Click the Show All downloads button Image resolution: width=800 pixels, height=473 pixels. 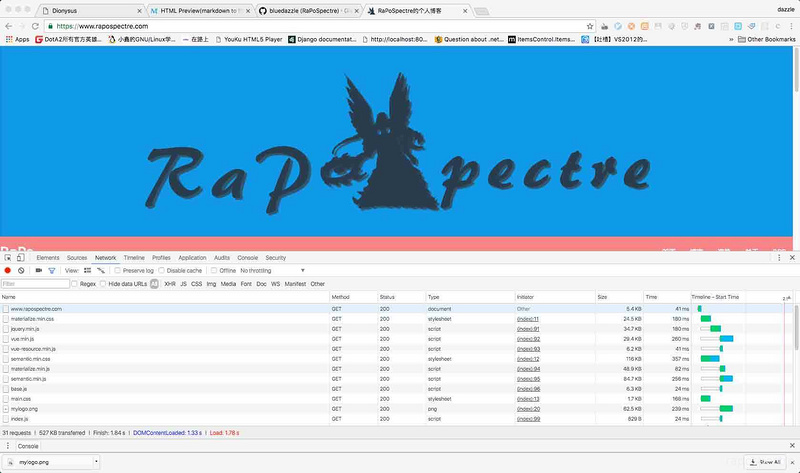pos(765,462)
